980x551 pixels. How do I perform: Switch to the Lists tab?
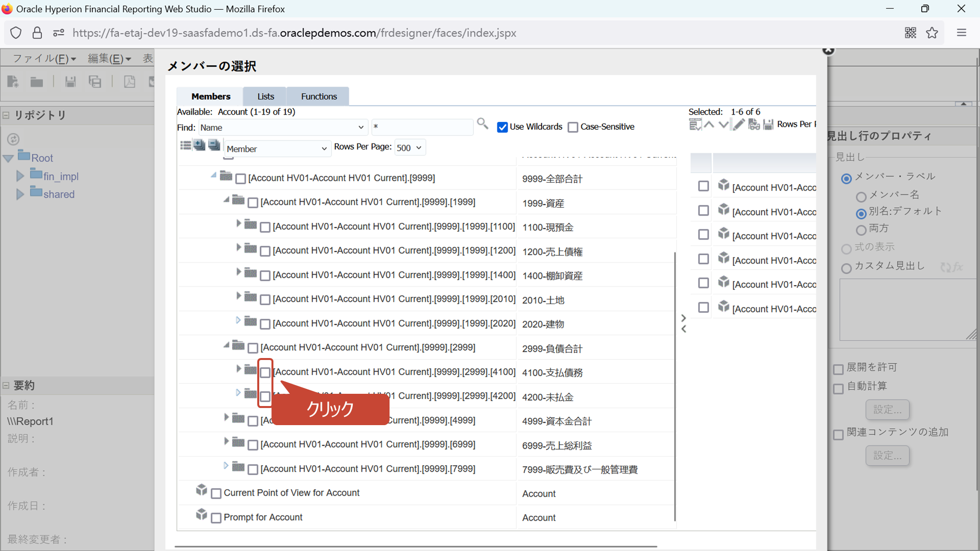[266, 96]
